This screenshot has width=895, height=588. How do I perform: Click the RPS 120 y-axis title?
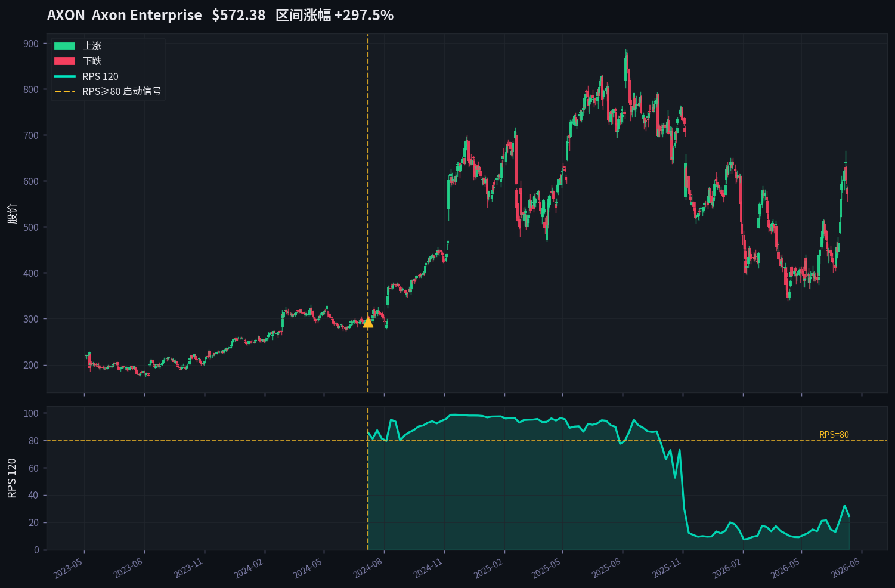pos(12,478)
